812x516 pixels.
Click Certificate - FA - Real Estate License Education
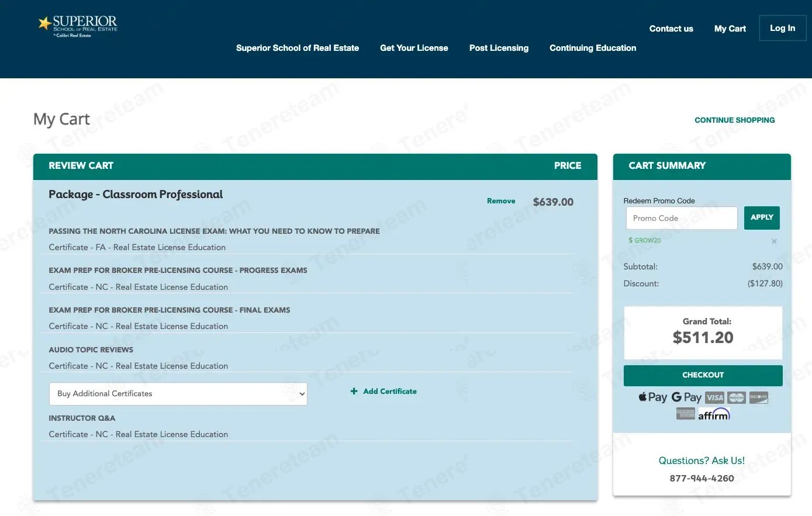(137, 247)
